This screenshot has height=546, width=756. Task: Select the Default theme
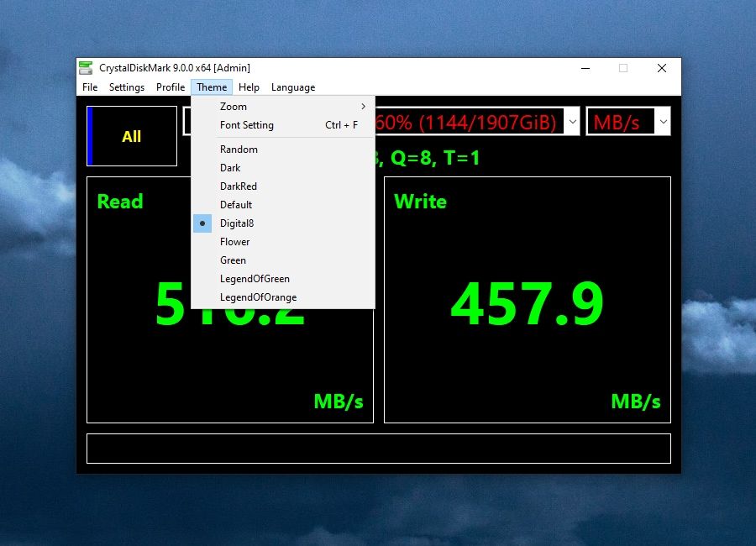point(283,205)
